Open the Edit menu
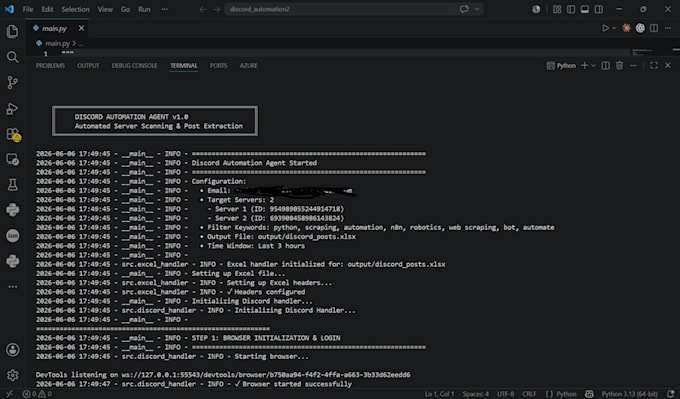The width and height of the screenshot is (680, 399). point(47,9)
